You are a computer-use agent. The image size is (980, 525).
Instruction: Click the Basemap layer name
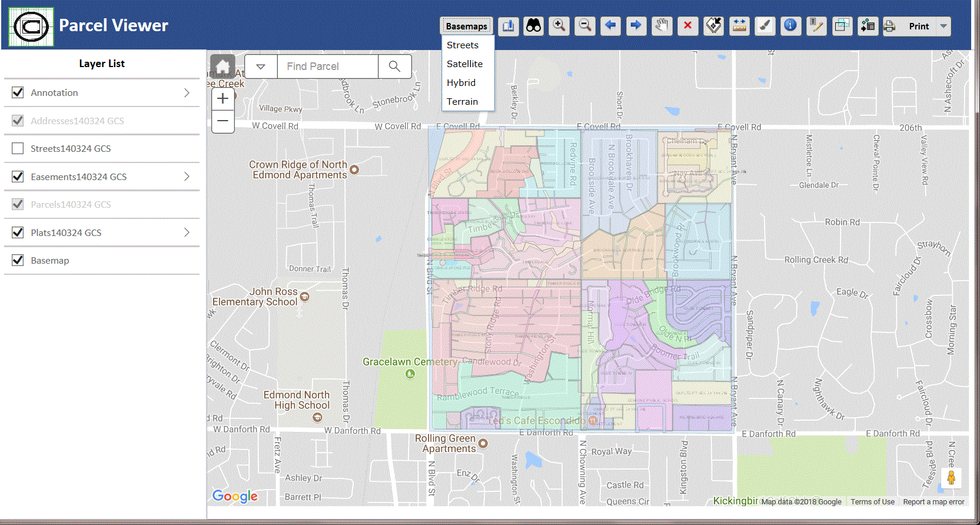pyautogui.click(x=50, y=260)
